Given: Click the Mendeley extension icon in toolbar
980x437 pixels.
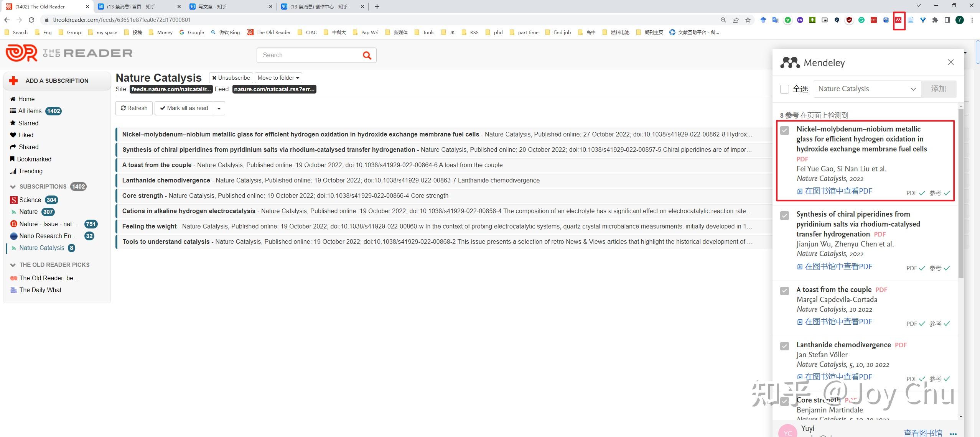Looking at the screenshot, I should [x=898, y=20].
